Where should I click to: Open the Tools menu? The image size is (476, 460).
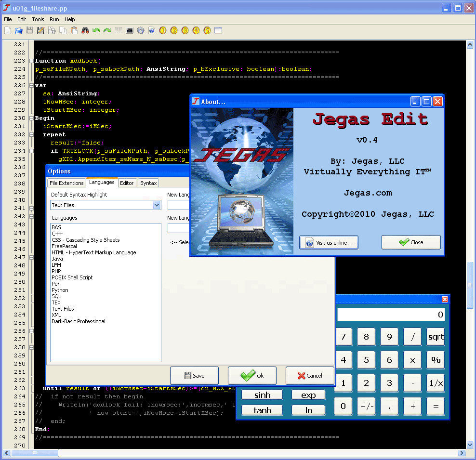pos(38,19)
